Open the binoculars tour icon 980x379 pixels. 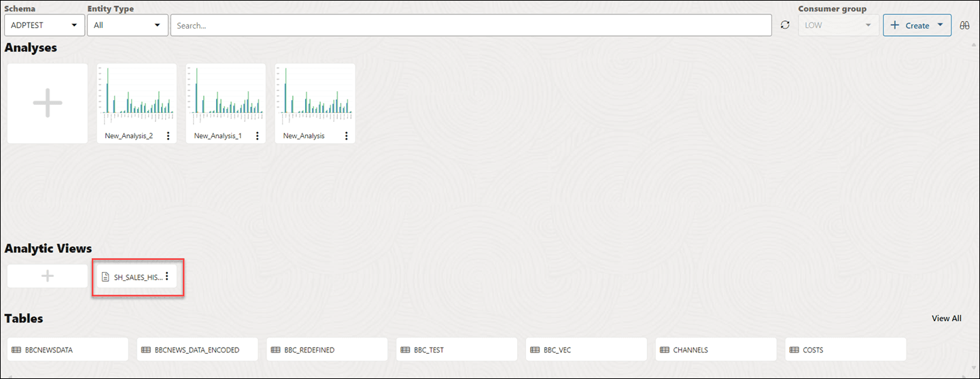point(964,25)
